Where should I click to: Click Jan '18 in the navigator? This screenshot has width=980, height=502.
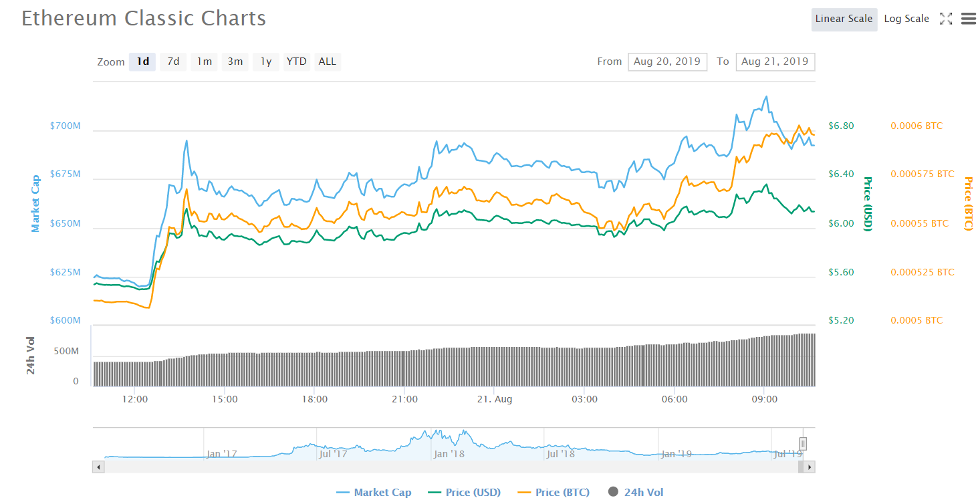point(449,454)
